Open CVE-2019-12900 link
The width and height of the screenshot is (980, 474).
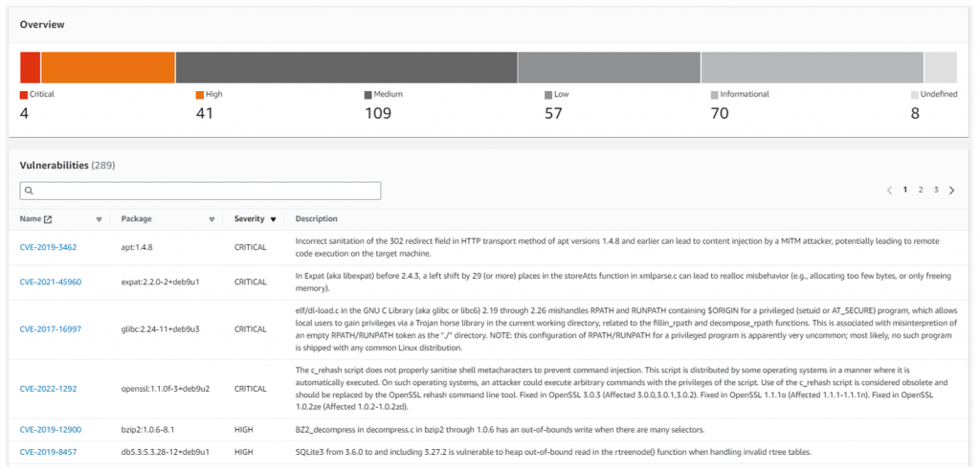coord(50,431)
